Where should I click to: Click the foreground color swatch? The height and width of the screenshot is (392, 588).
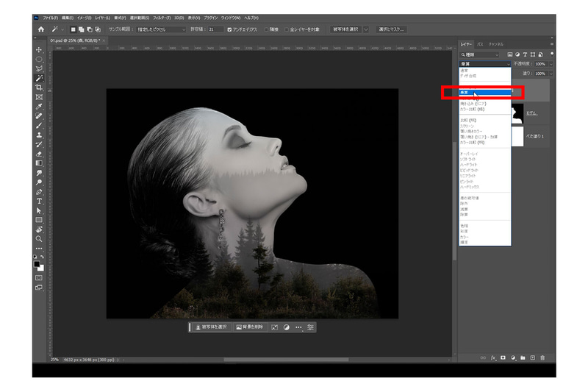pos(37,263)
